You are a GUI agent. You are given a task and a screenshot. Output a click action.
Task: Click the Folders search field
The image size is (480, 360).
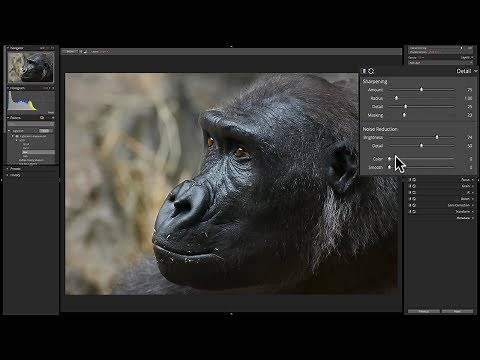[30, 124]
